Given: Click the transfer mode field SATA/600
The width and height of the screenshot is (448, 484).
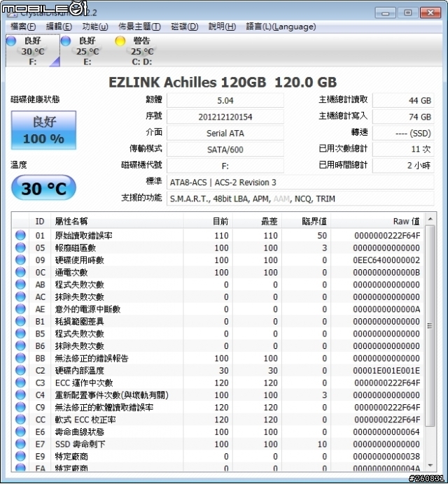Looking at the screenshot, I should (225, 150).
